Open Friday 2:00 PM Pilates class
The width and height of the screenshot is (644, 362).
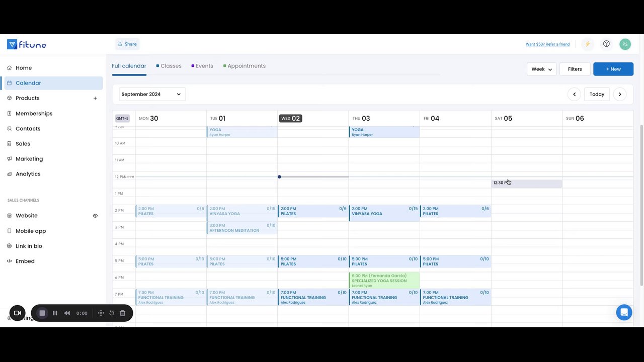tap(455, 211)
